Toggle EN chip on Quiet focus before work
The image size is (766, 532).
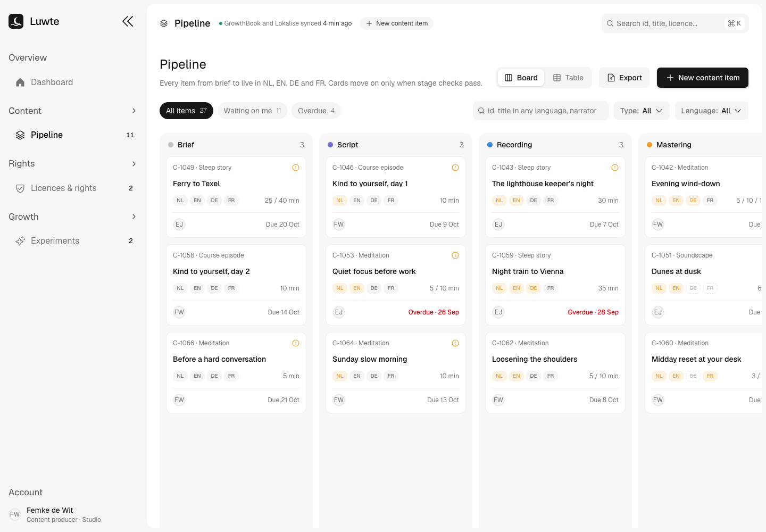pyautogui.click(x=357, y=288)
